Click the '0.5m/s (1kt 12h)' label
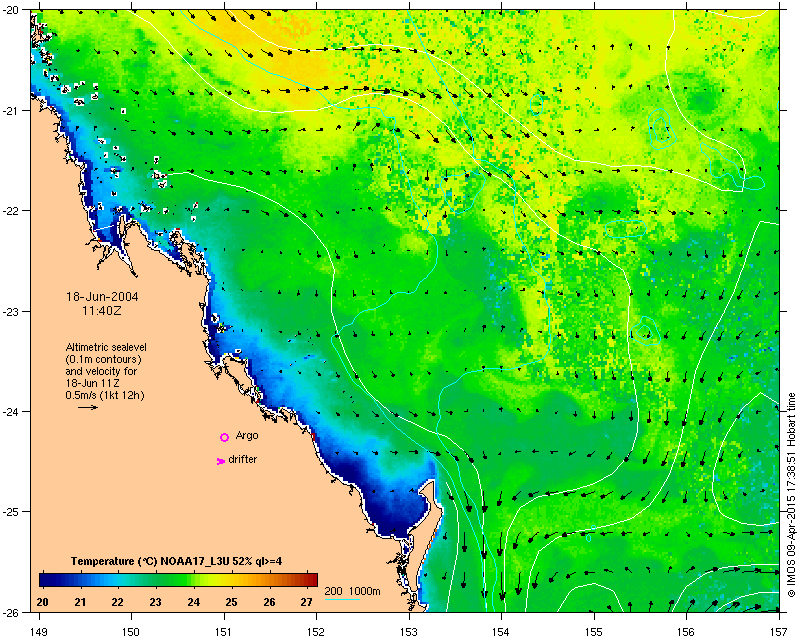800x640 pixels. point(105,395)
